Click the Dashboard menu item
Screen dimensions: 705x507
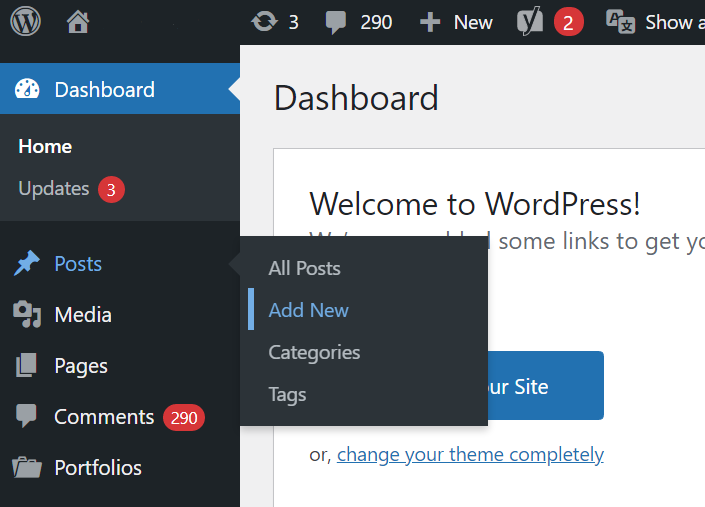104,90
